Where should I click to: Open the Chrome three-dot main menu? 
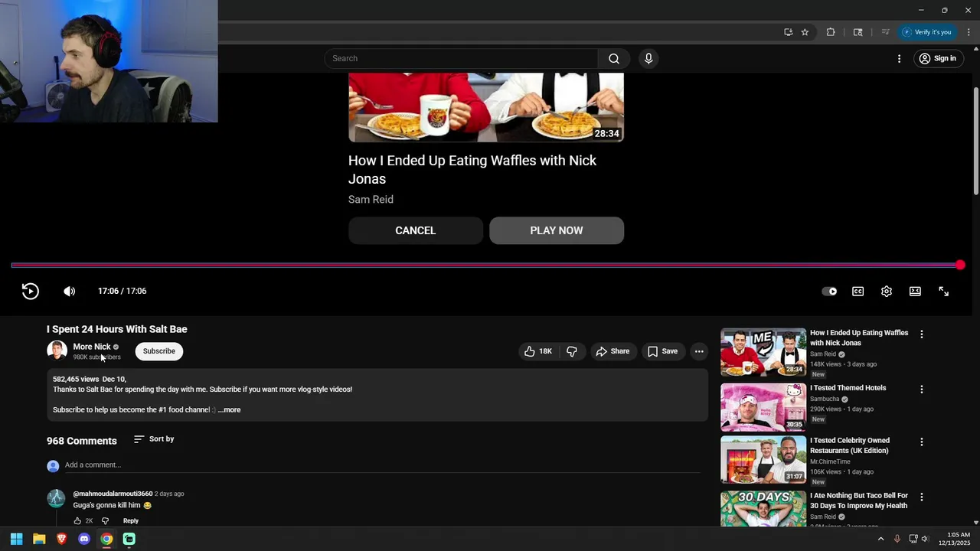click(969, 32)
